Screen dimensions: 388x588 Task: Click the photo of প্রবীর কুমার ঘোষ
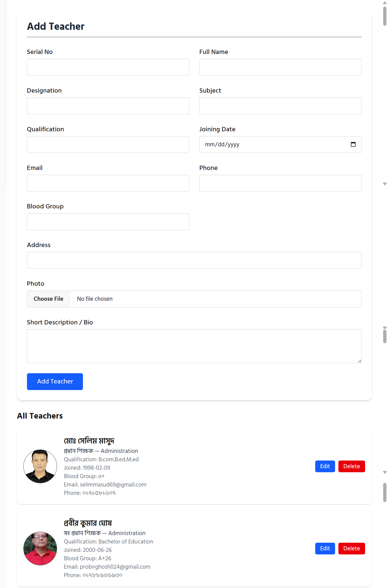[40, 548]
